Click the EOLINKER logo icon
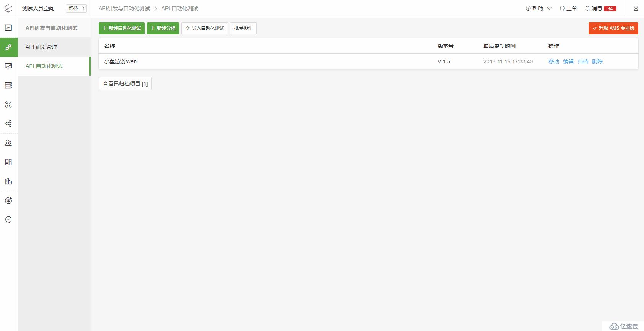Viewport: 644px width, 331px height. pos(8,8)
